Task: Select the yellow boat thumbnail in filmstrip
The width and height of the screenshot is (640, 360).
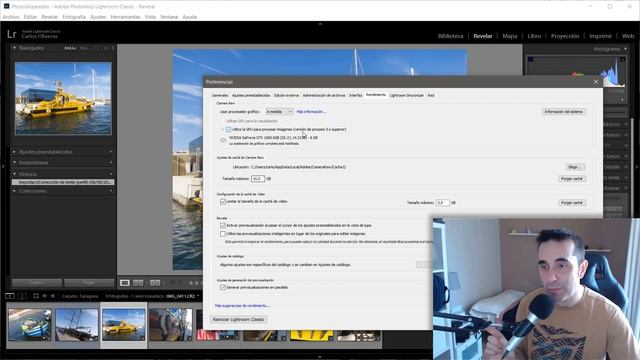Action: 124,324
